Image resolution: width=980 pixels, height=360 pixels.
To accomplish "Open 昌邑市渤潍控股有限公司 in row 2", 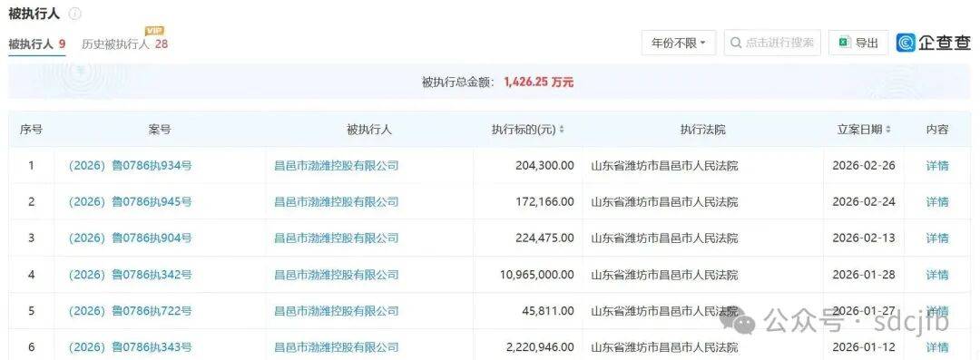I will (337, 202).
